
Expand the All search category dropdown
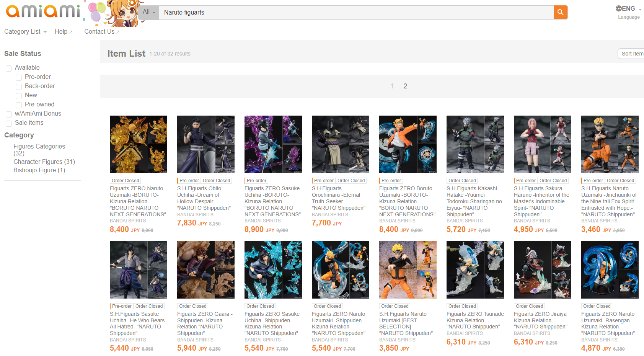[148, 12]
